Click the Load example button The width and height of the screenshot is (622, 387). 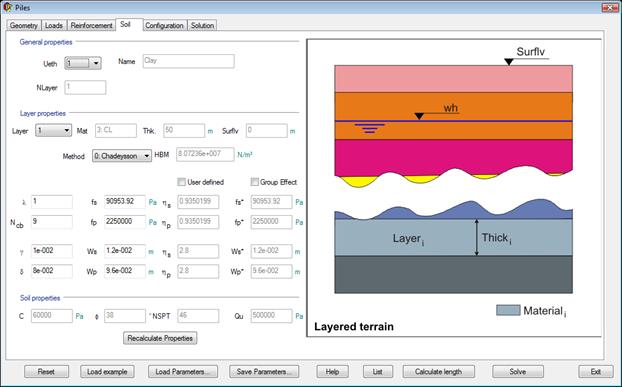[x=107, y=372]
